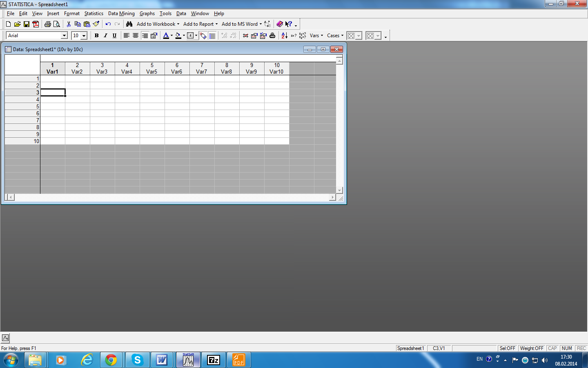Viewport: 588px width, 368px height.
Task: Select the Var5 column header
Action: pyautogui.click(x=152, y=68)
